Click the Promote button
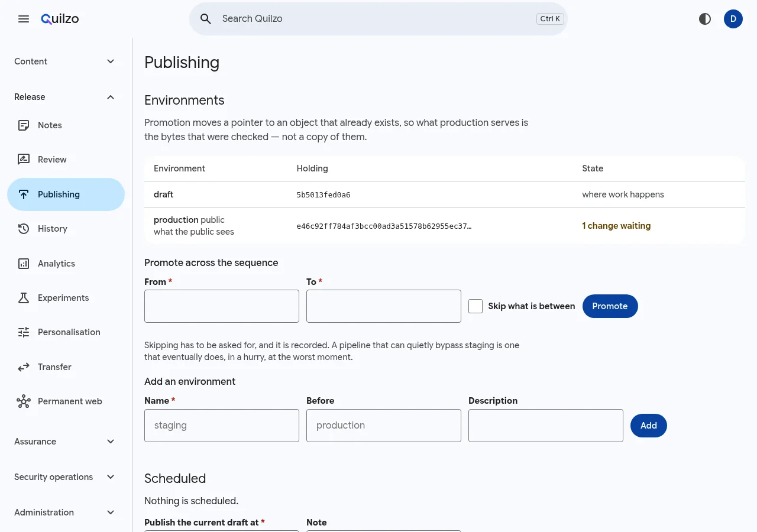Screen dimensions: 757x532 pos(610,306)
